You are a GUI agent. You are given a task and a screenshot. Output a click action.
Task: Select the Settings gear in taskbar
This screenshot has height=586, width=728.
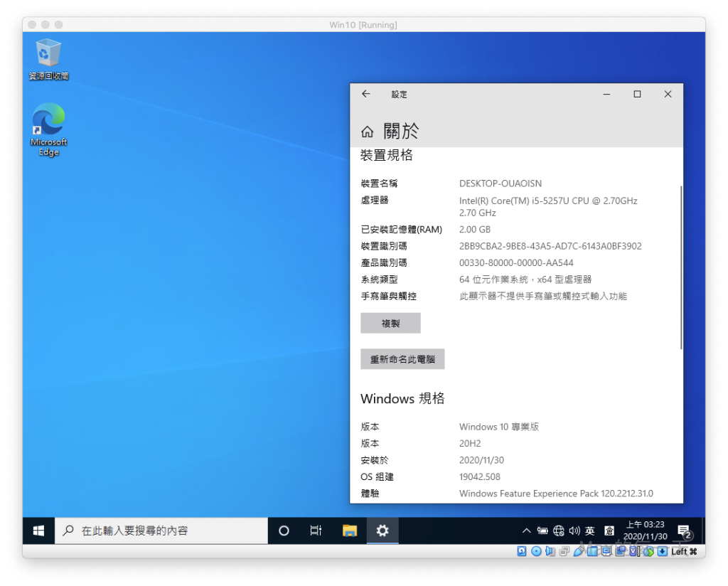click(382, 531)
